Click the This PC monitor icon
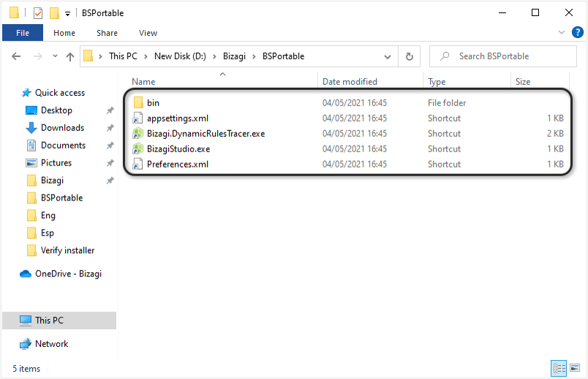Screen dimensions: 588x379 (26, 320)
